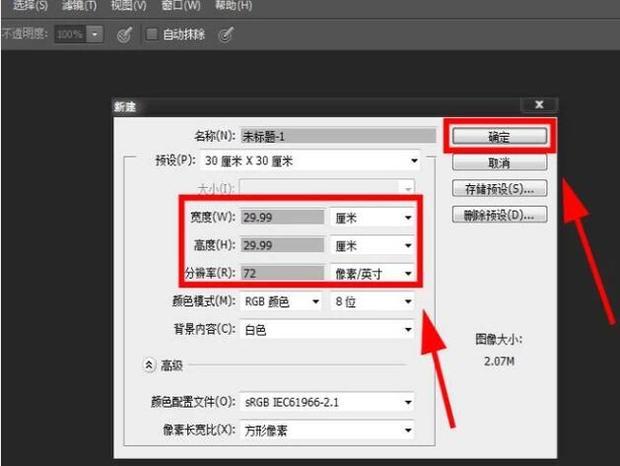Click the pressure-for-size icon after 自动抹除
620x466 pixels.
226,35
